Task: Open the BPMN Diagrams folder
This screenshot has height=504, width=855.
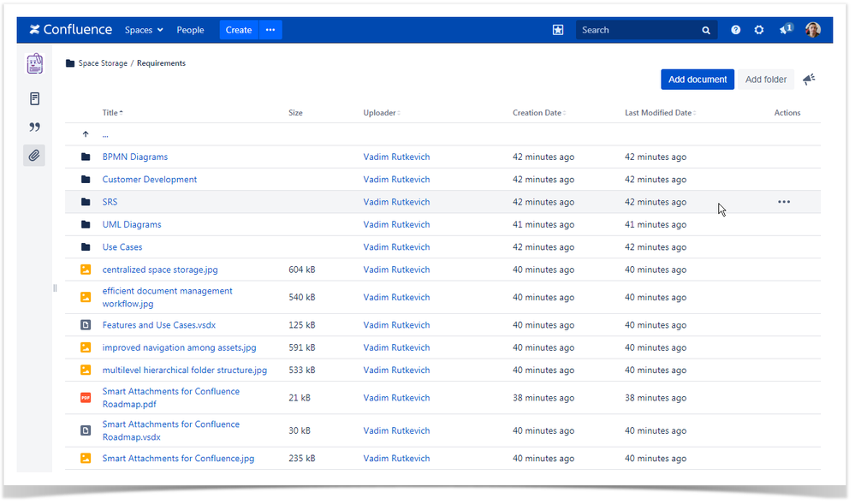Action: click(x=134, y=157)
